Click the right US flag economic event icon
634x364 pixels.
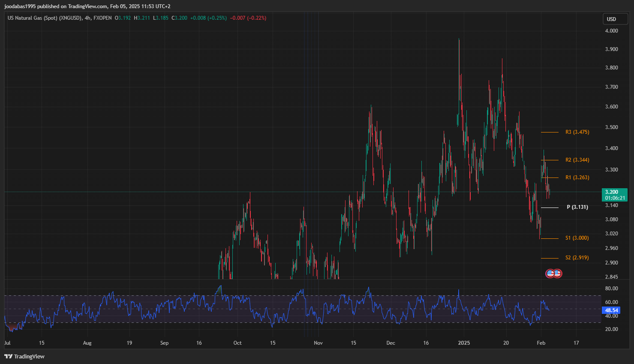pos(557,273)
